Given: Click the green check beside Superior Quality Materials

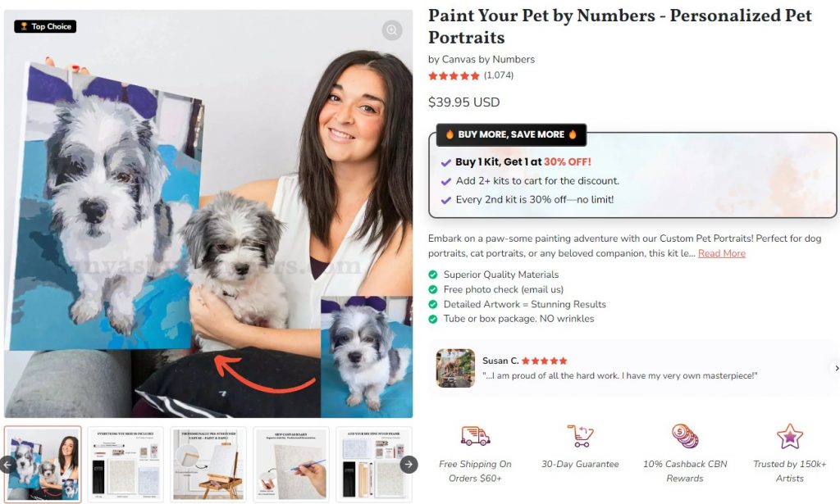Looking at the screenshot, I should (433, 275).
